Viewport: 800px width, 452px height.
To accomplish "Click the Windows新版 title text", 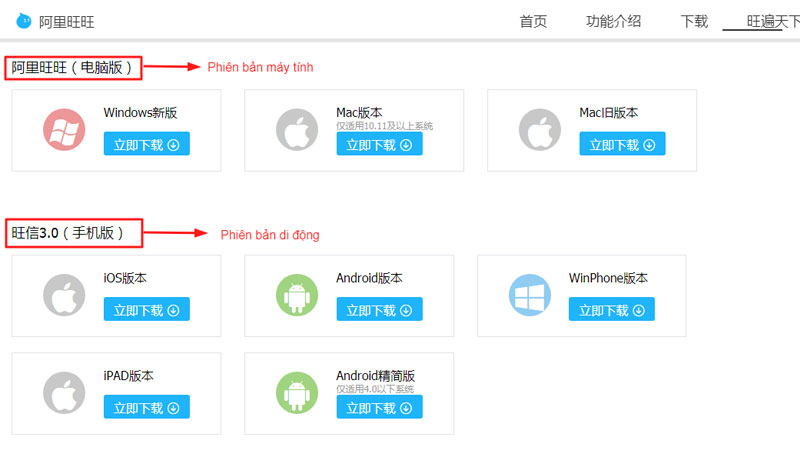I will click(x=140, y=112).
